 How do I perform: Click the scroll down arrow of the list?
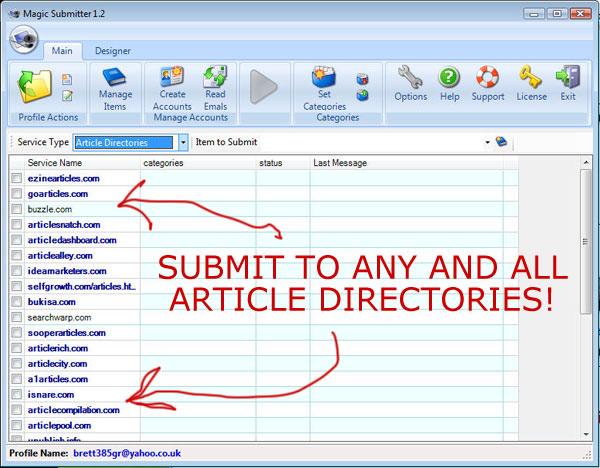pyautogui.click(x=586, y=434)
